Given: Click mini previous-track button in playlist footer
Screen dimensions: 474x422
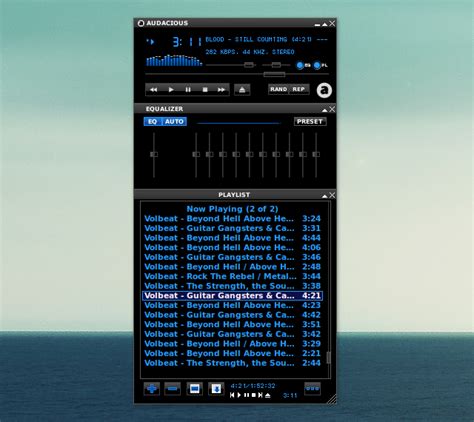Looking at the screenshot, I should coord(232,395).
